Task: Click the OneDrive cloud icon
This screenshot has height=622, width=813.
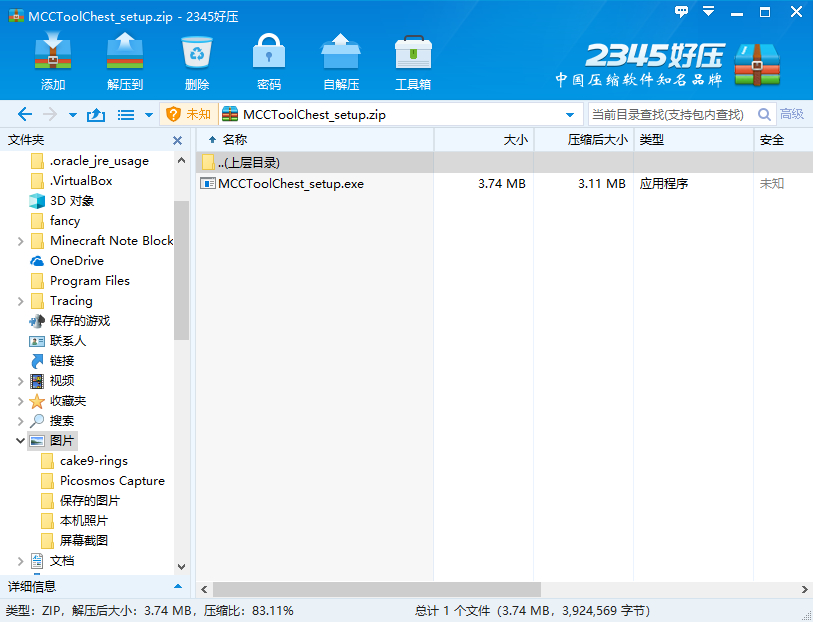Action: 37,261
